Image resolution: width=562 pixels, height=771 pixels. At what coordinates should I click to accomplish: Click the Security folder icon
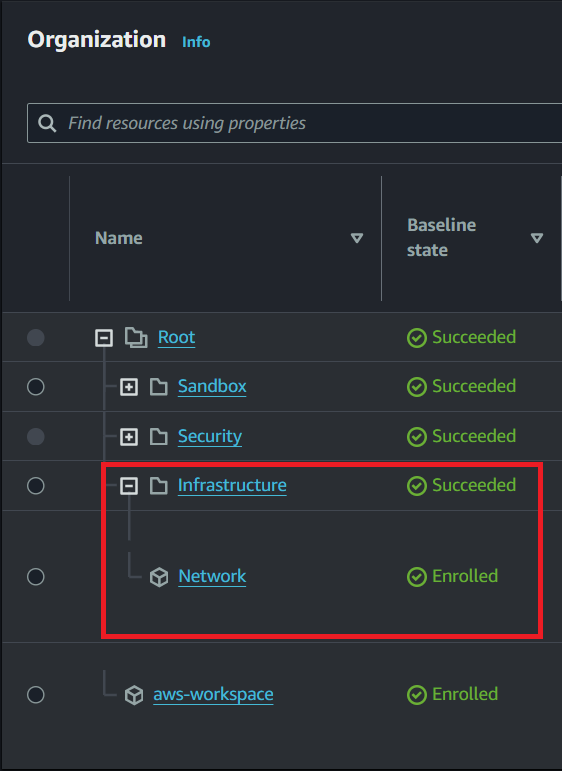[158, 437]
